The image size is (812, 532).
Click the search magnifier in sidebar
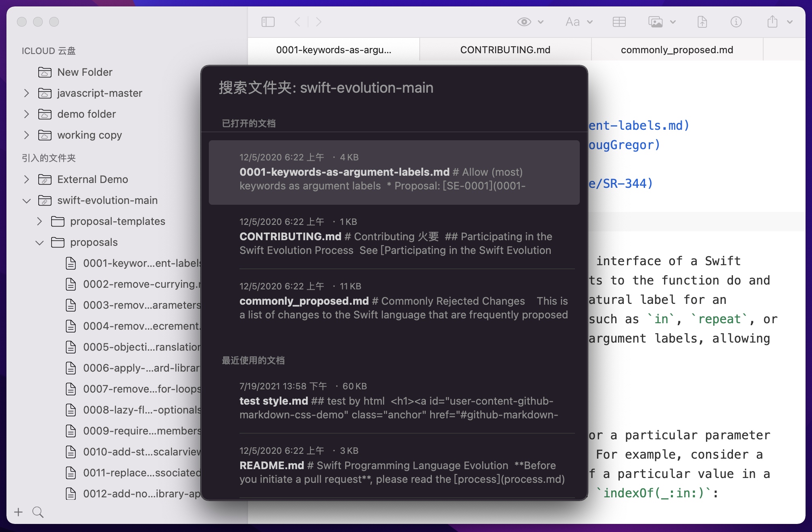point(38,512)
